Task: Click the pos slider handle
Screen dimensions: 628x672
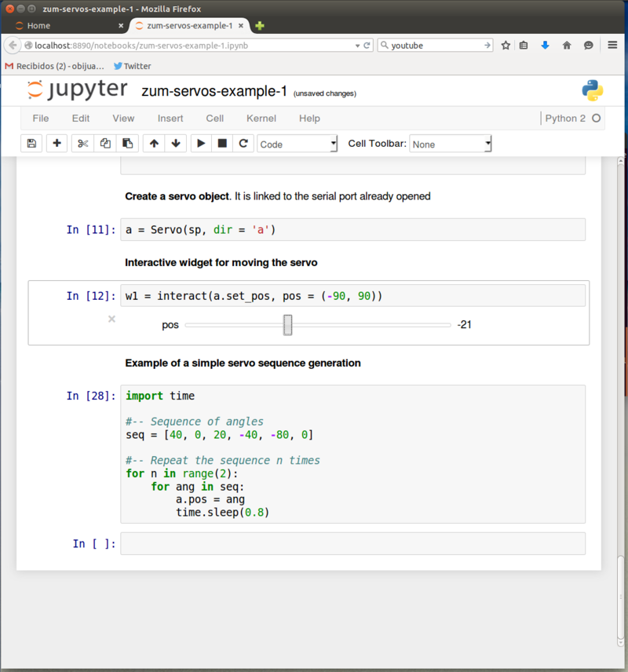Action: [x=288, y=325]
